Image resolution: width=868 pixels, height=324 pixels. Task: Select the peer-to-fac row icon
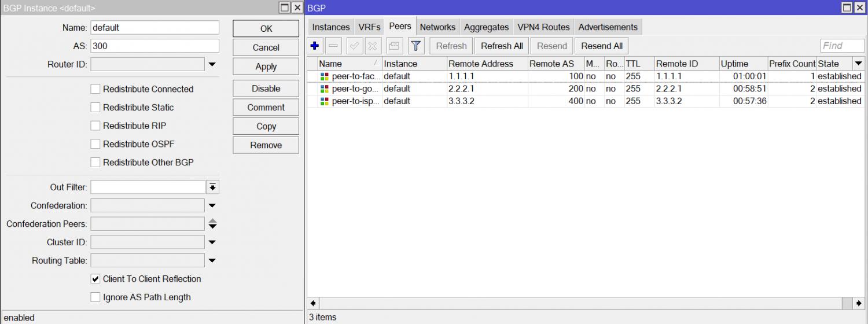[x=324, y=76]
